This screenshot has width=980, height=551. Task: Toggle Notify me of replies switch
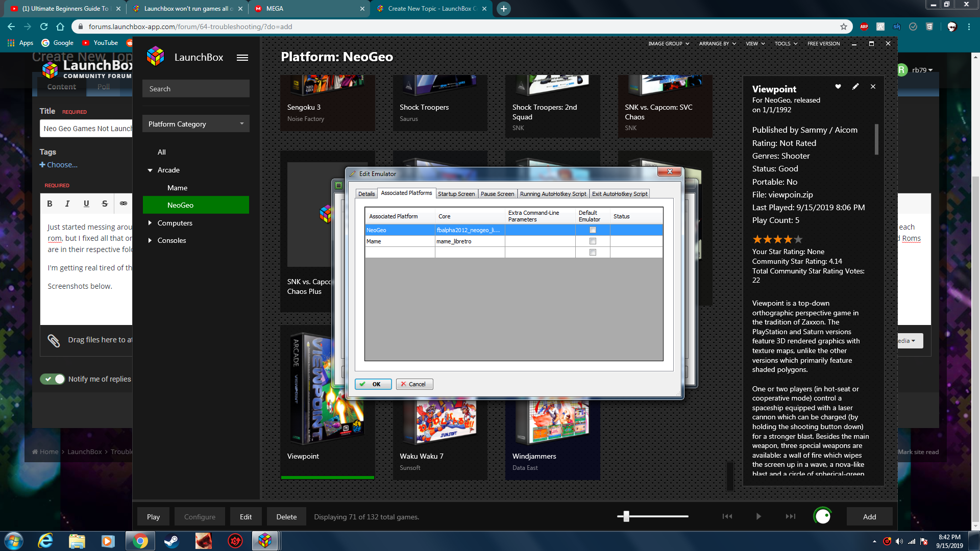click(x=53, y=379)
